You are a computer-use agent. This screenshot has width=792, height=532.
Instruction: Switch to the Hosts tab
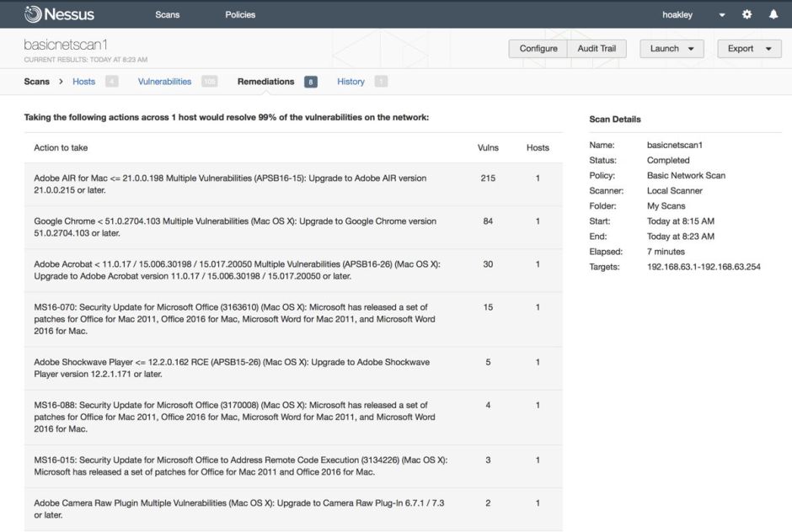(84, 82)
